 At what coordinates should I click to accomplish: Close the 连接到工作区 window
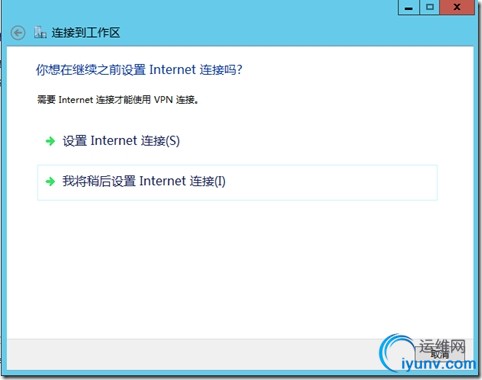tap(457, 7)
